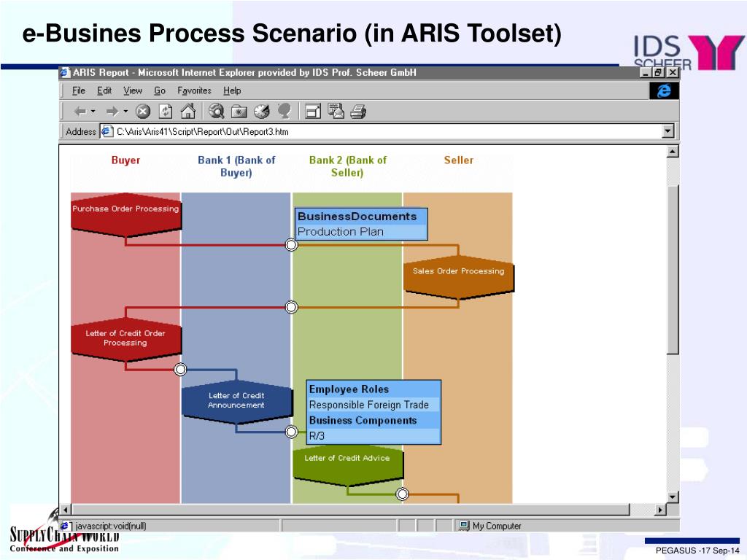Toggle the Fullscreen toolbar icon
The image size is (747, 560).
click(313, 112)
